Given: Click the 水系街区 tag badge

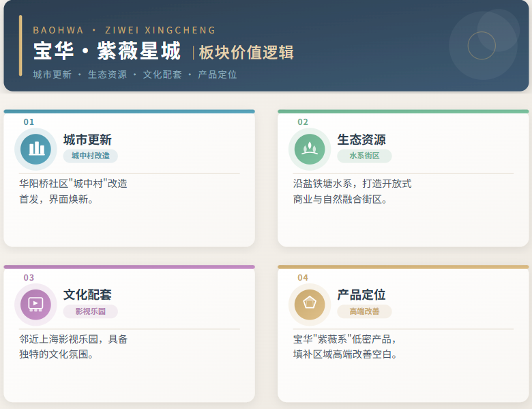Looking at the screenshot, I should [364, 156].
